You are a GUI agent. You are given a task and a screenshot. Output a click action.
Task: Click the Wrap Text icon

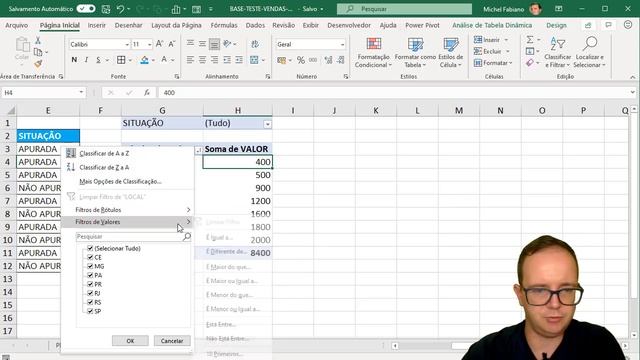tap(255, 44)
